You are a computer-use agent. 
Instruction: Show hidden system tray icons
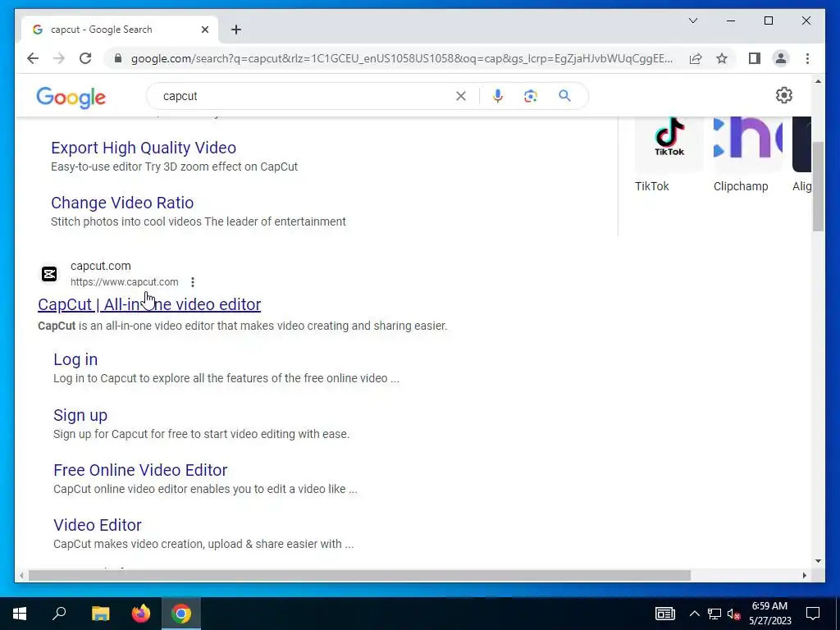694,614
